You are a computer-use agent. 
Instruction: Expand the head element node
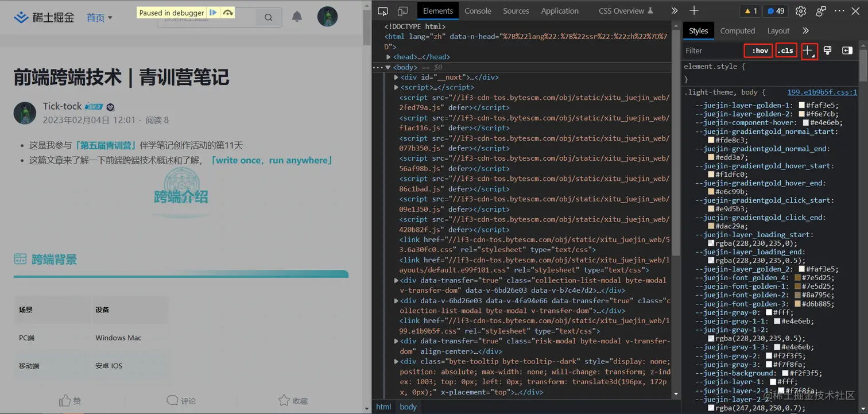pyautogui.click(x=389, y=57)
